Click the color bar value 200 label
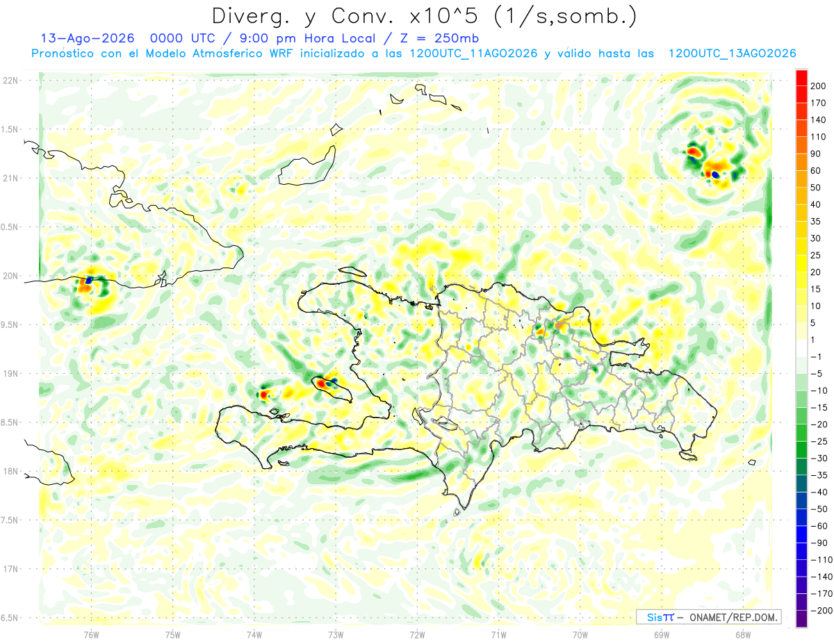Viewport: 834px width, 644px height. tap(818, 86)
